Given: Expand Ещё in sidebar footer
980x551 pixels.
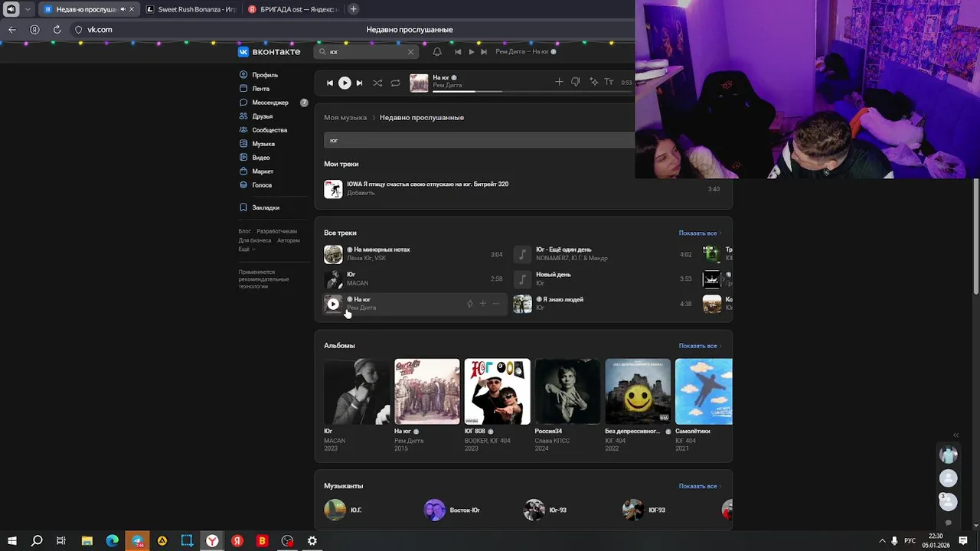Looking at the screenshot, I should click(247, 249).
